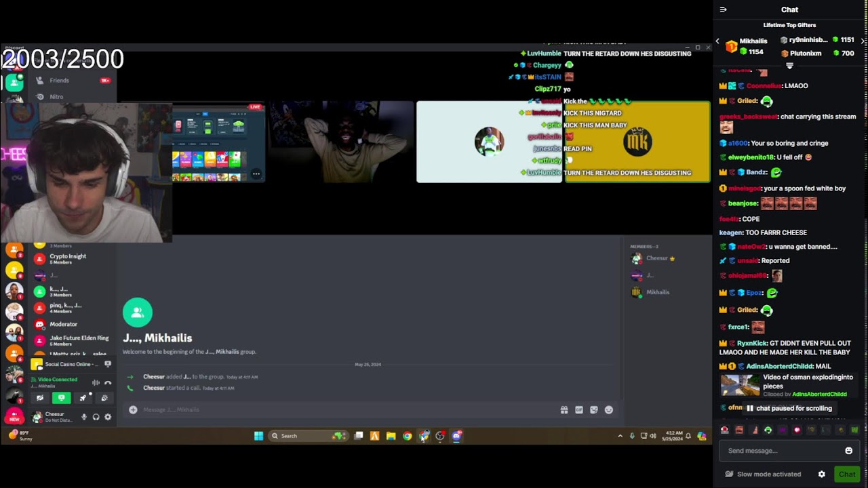Show previous top gifters page

(x=717, y=41)
